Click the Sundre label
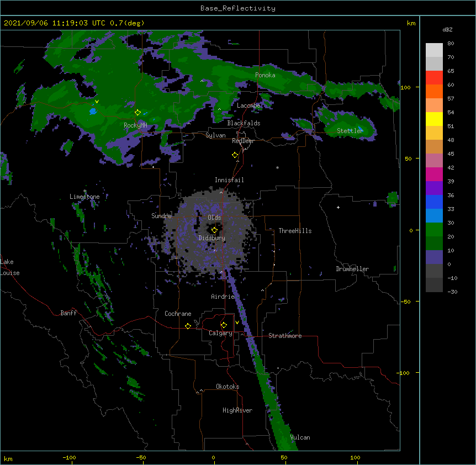Image resolution: width=476 pixels, height=465 pixels. pos(161,216)
